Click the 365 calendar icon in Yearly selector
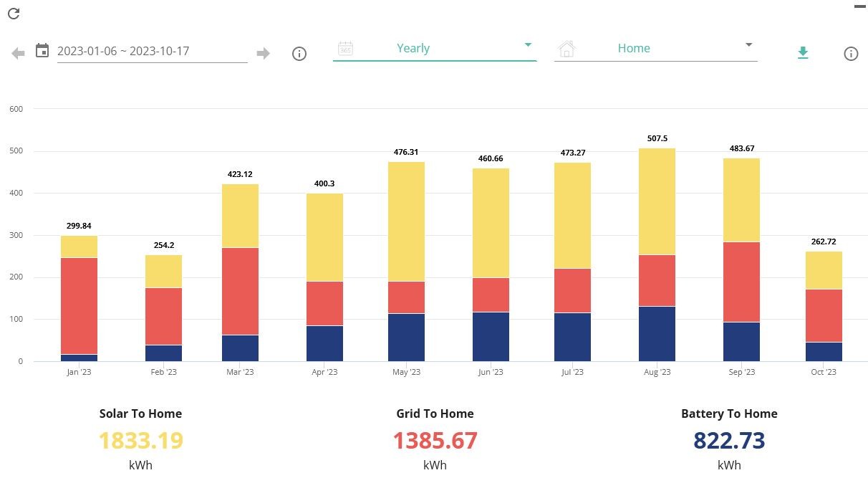This screenshot has width=868, height=478. [x=346, y=48]
